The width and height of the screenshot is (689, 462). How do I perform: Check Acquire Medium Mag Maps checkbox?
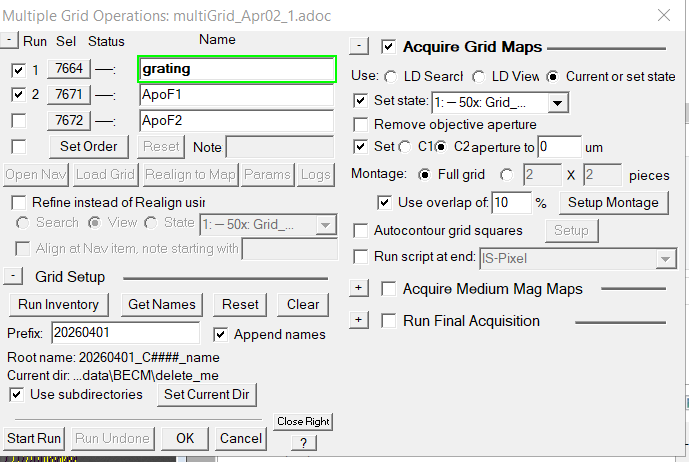point(388,289)
